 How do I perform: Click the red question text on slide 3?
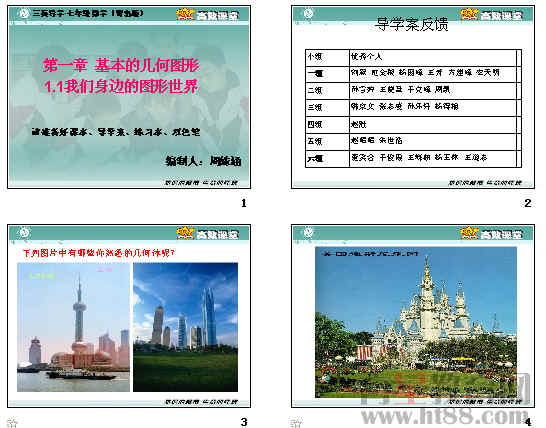[99, 253]
